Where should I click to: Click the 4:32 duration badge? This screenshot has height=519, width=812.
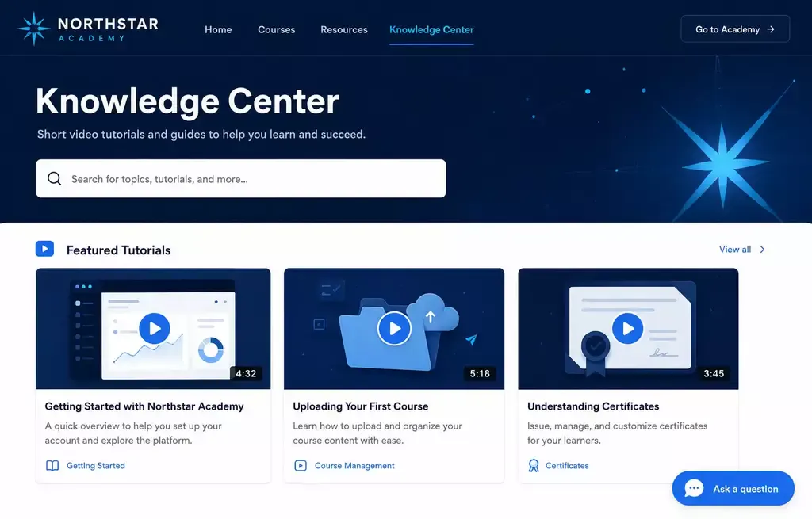(246, 373)
